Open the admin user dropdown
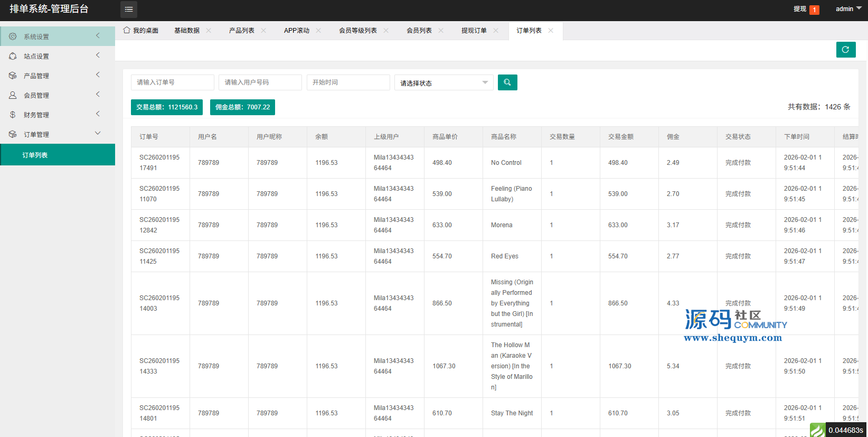 (848, 9)
